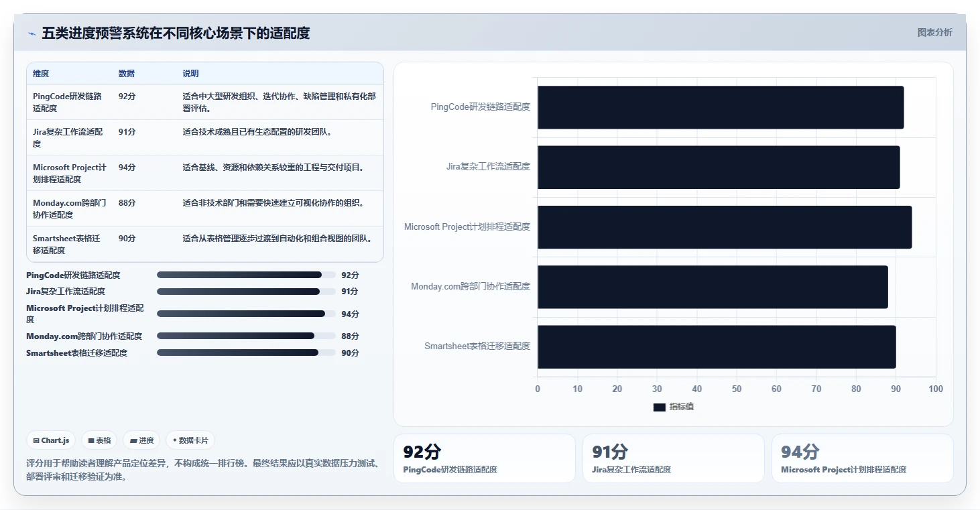
Task: Click the lightning icon beside the title
Action: 32,34
